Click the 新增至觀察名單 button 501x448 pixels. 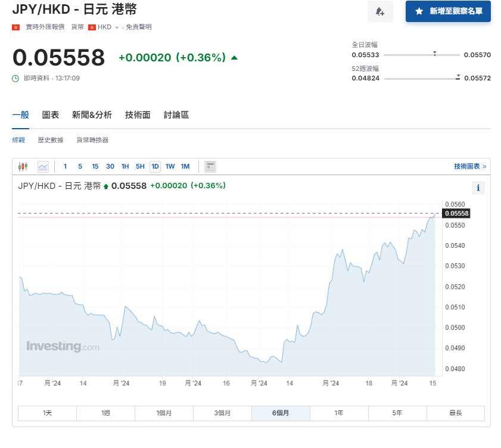[448, 11]
